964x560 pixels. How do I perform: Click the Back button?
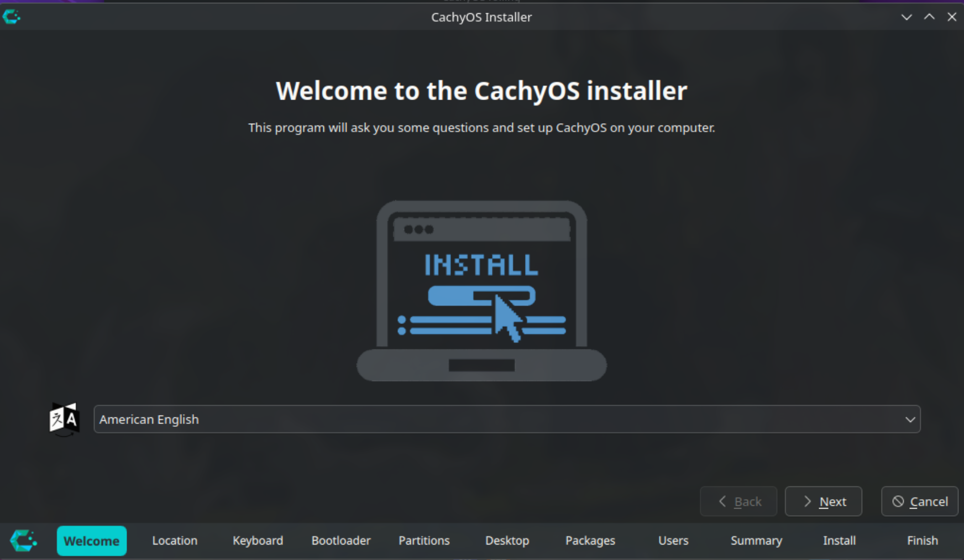[x=738, y=501]
